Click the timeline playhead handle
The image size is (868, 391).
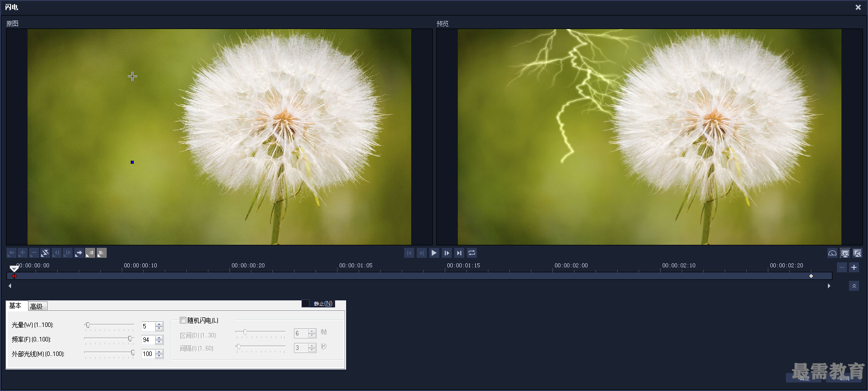14,268
